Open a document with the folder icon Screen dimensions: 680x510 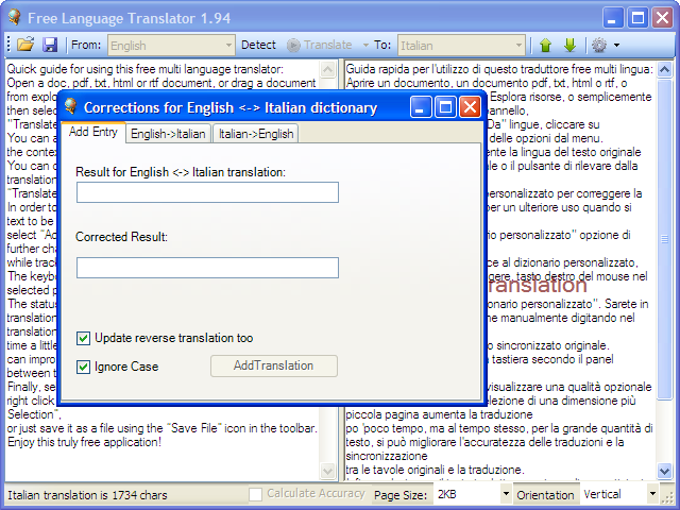pos(25,45)
